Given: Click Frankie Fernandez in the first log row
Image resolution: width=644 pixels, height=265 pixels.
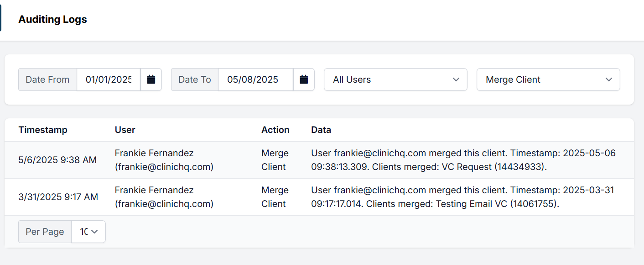Looking at the screenshot, I should point(154,153).
